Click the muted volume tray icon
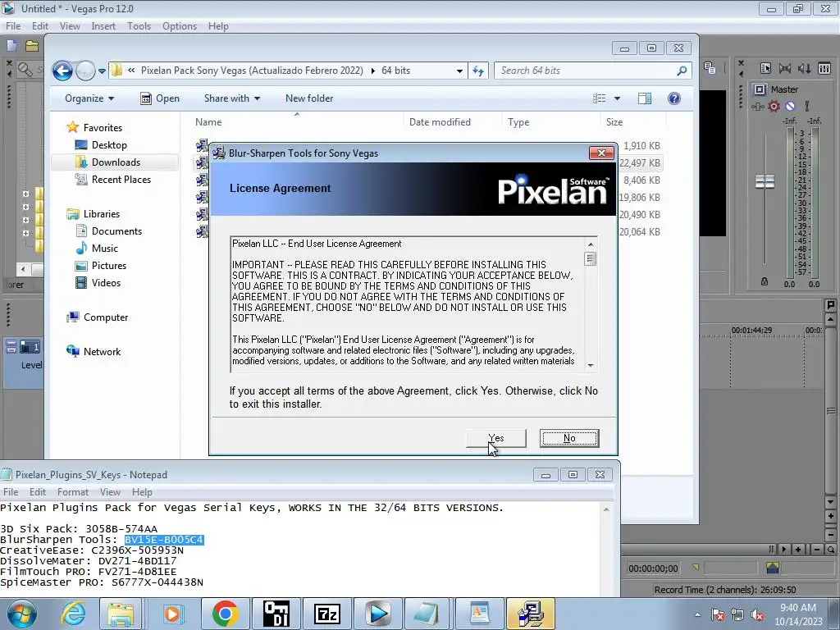This screenshot has width=840, height=630. point(757,615)
